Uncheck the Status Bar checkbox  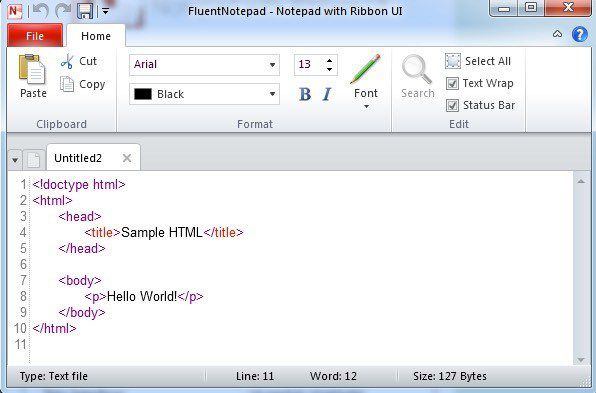coord(452,105)
